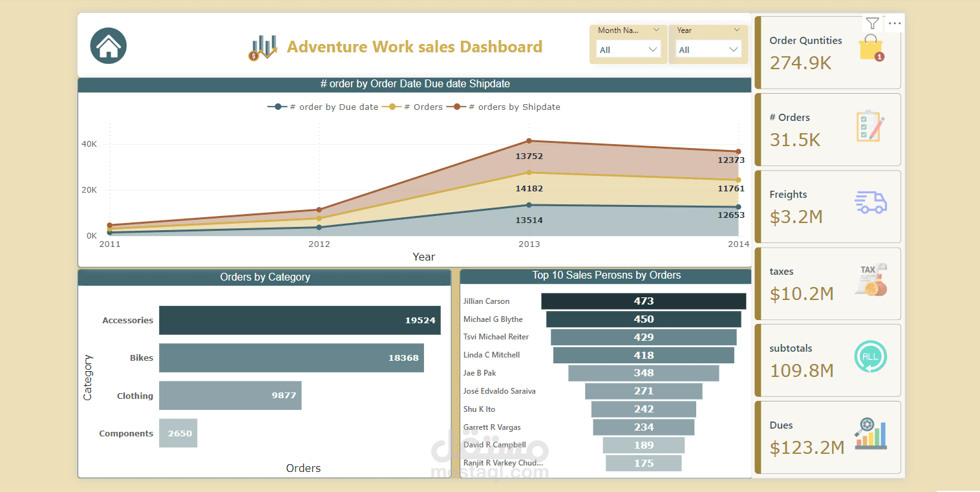Open the Year slicer dropdown
This screenshot has width=980, height=492.
click(708, 50)
